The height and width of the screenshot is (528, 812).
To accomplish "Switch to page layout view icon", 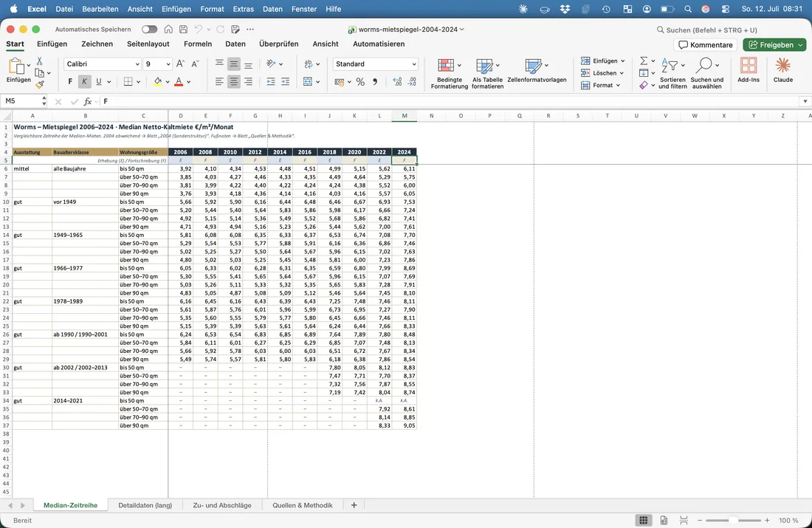I will point(664,520).
